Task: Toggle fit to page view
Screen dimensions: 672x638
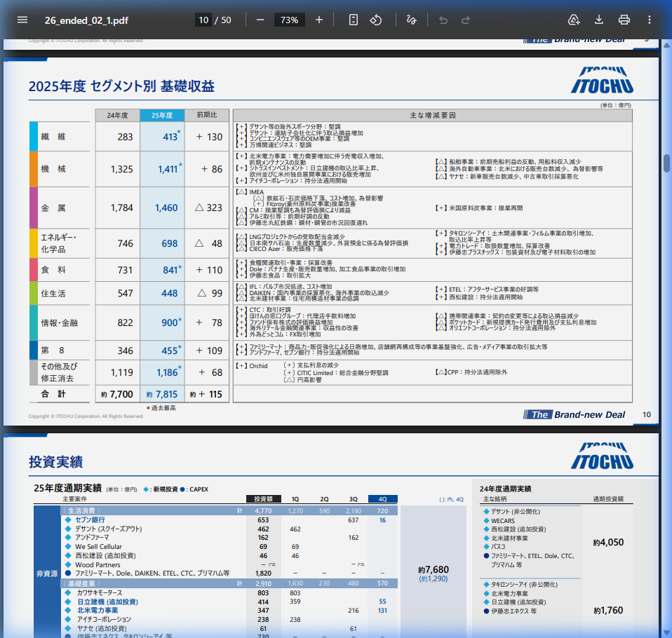Action: click(353, 20)
